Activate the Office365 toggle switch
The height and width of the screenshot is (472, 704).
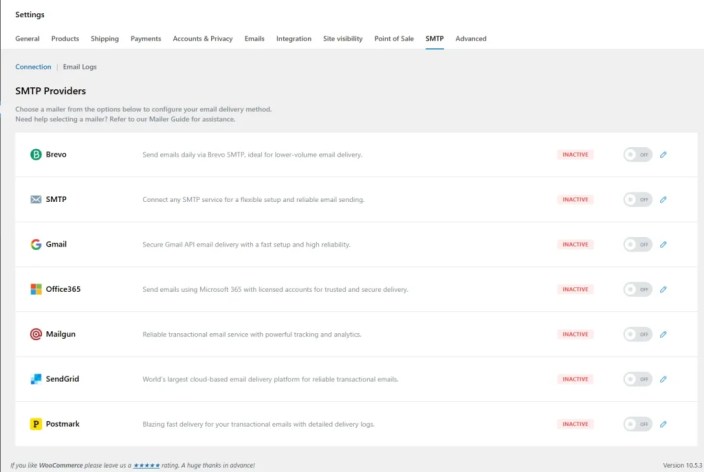(638, 289)
